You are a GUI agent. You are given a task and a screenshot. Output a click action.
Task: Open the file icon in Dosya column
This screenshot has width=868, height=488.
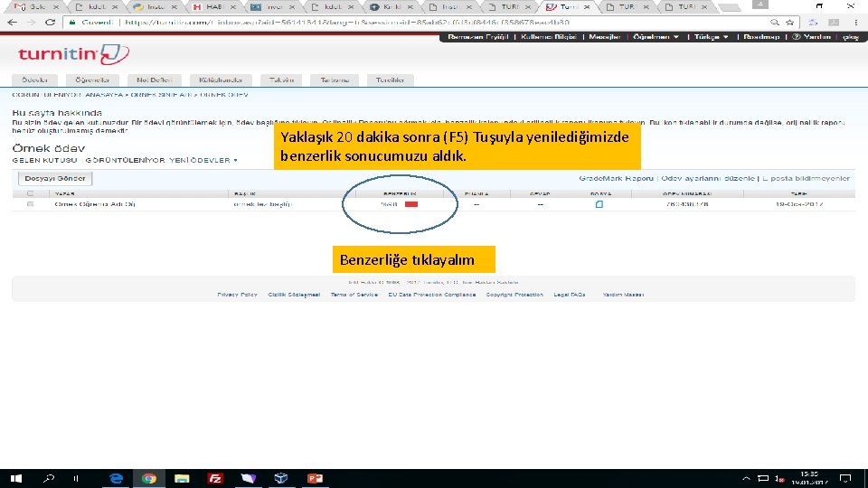(599, 204)
